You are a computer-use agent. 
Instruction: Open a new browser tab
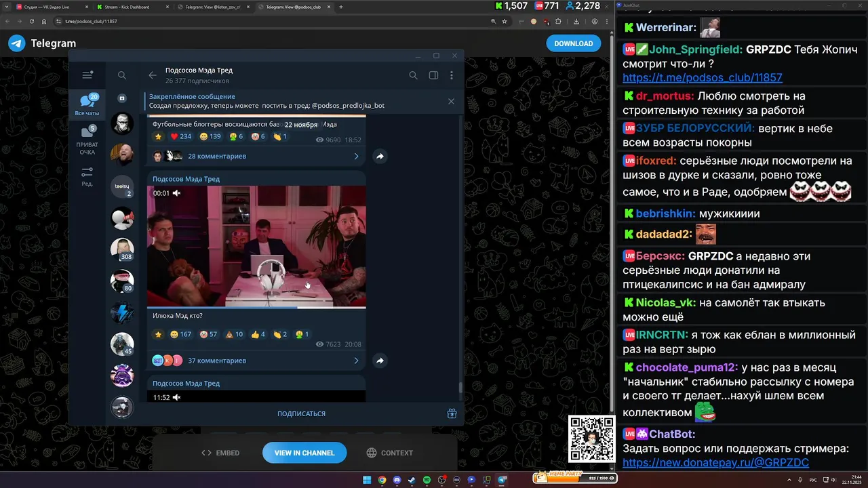[x=340, y=7]
